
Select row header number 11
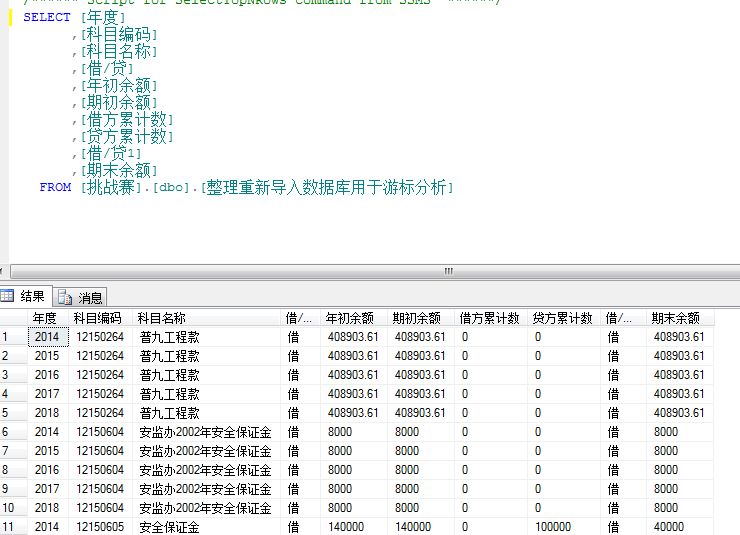(13, 527)
